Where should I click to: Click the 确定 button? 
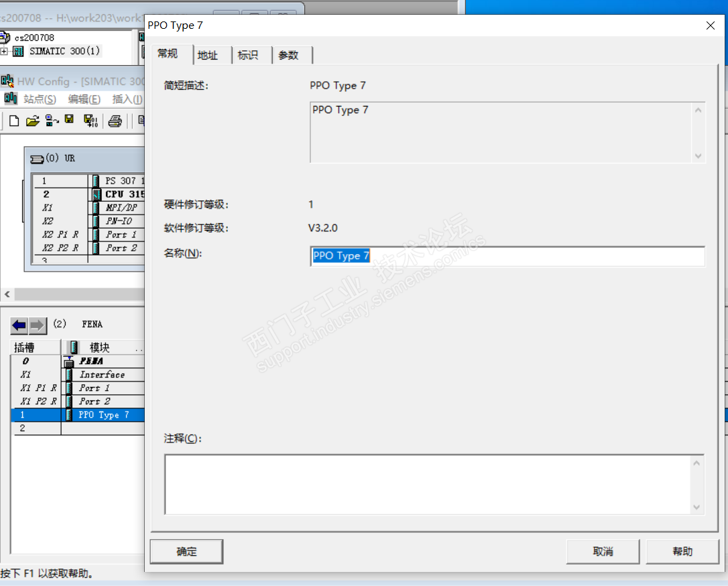click(186, 552)
